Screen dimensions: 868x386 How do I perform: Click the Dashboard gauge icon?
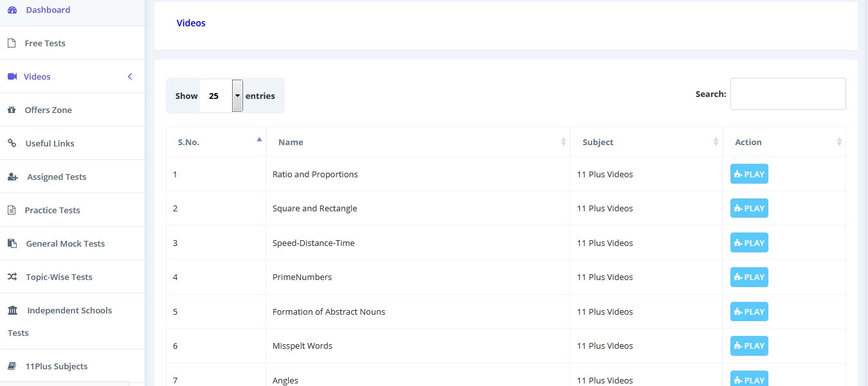12,10
